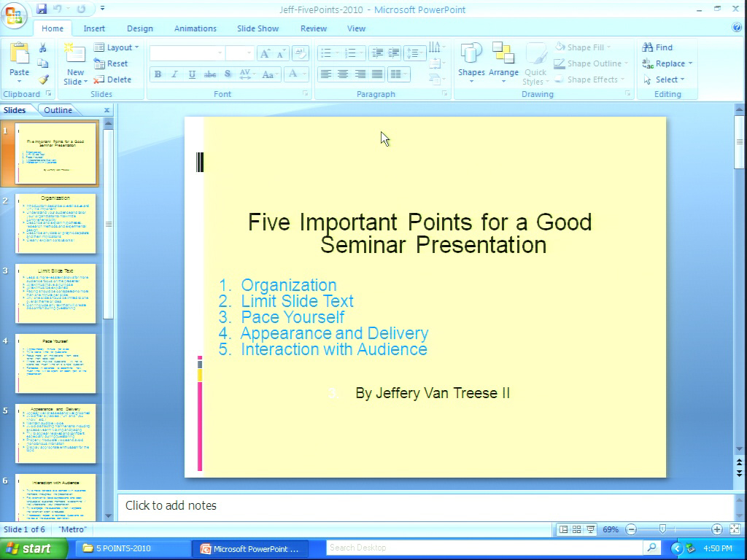
Task: Decrease list indent level
Action: pos(377,52)
